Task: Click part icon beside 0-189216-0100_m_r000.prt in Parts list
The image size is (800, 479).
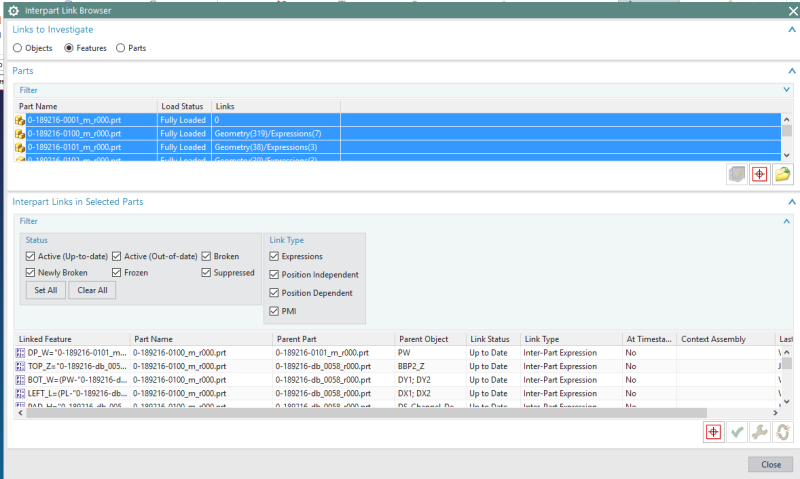Action: (x=20, y=134)
